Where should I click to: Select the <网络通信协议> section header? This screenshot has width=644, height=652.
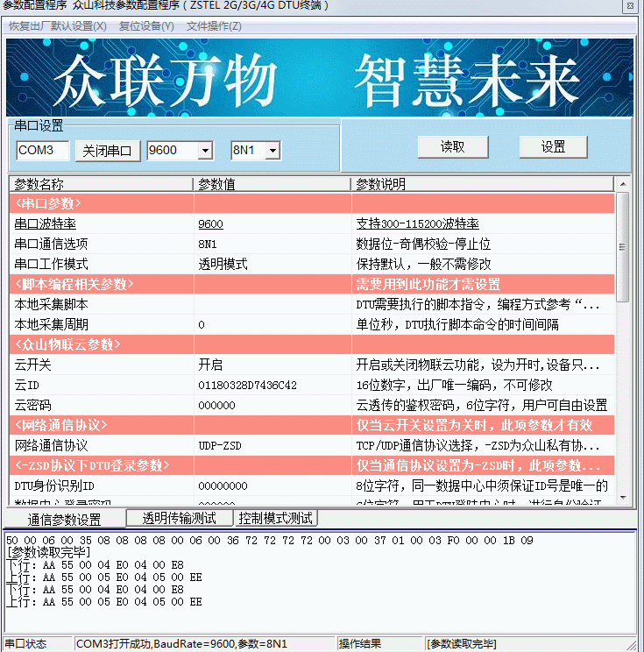[312, 425]
